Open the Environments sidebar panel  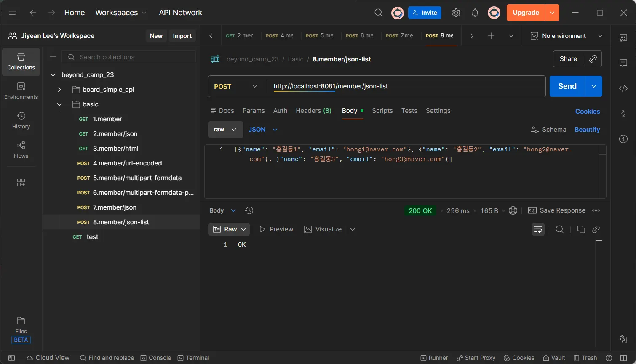[21, 91]
